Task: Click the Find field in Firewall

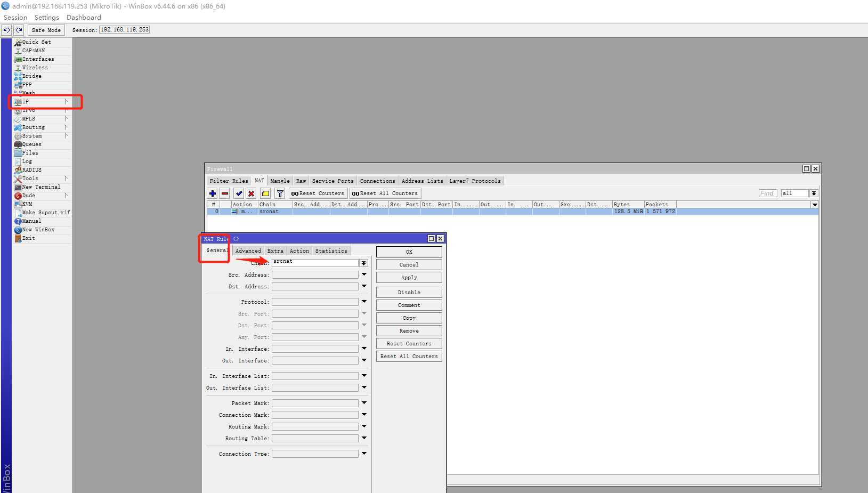Action: 768,193
